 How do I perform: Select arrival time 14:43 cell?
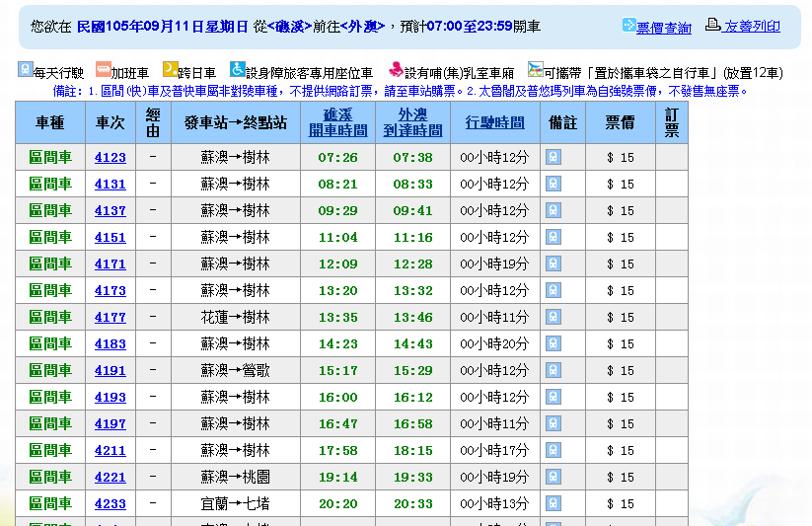(x=412, y=344)
